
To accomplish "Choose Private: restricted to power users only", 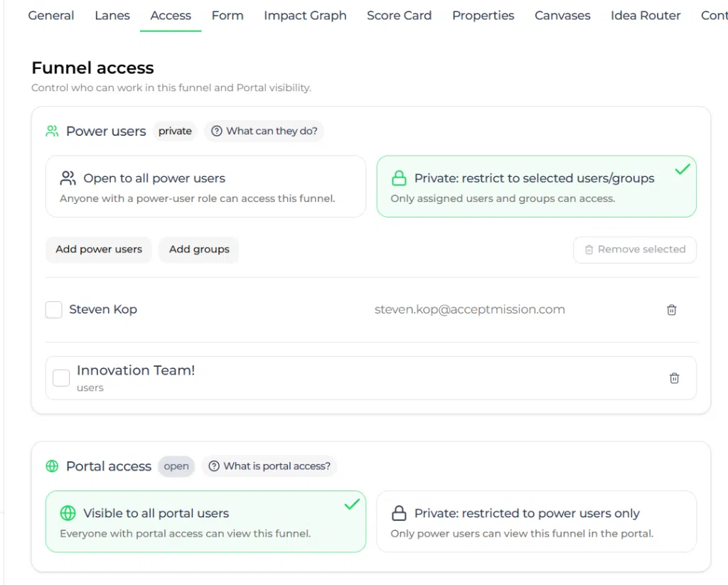I will coord(536,522).
